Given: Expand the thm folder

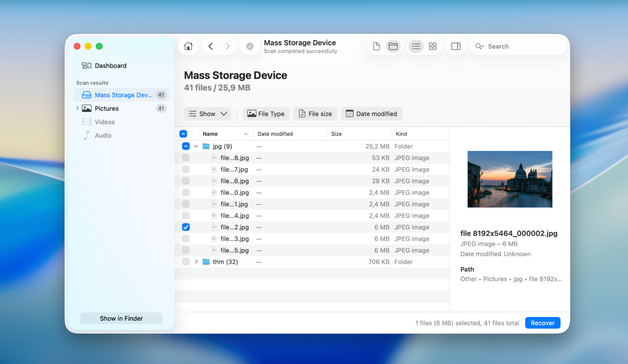Looking at the screenshot, I should (196, 262).
